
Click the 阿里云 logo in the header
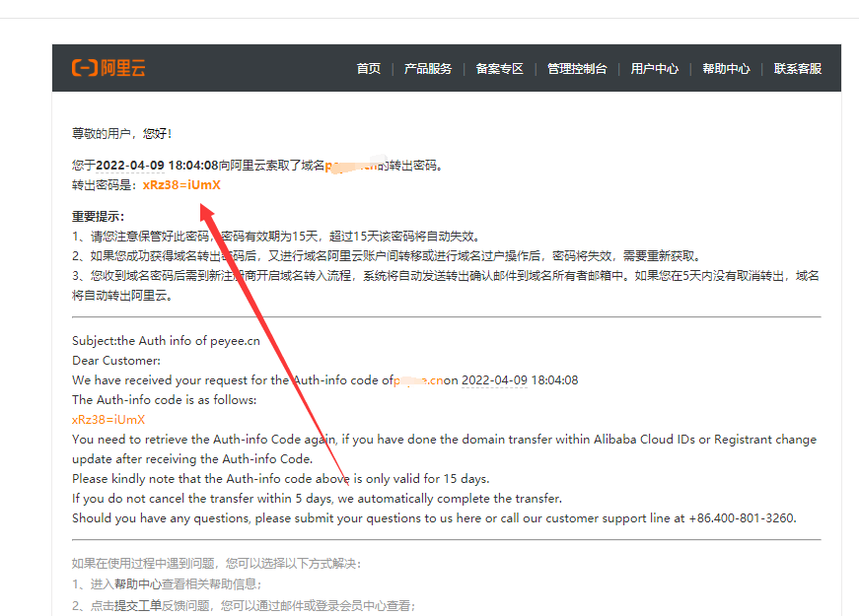tap(108, 68)
